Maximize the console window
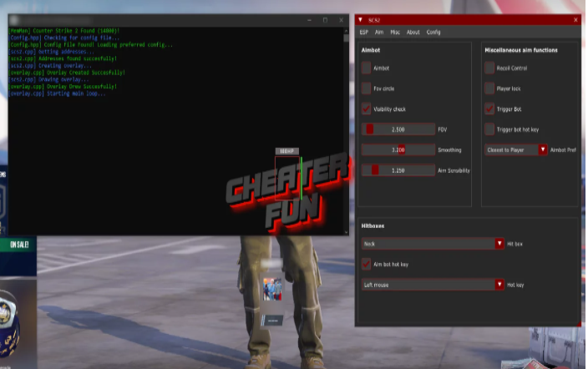 tap(325, 20)
